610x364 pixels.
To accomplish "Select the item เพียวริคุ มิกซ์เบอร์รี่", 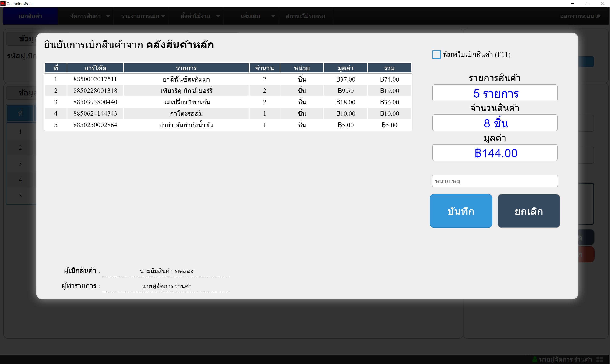I will [186, 90].
